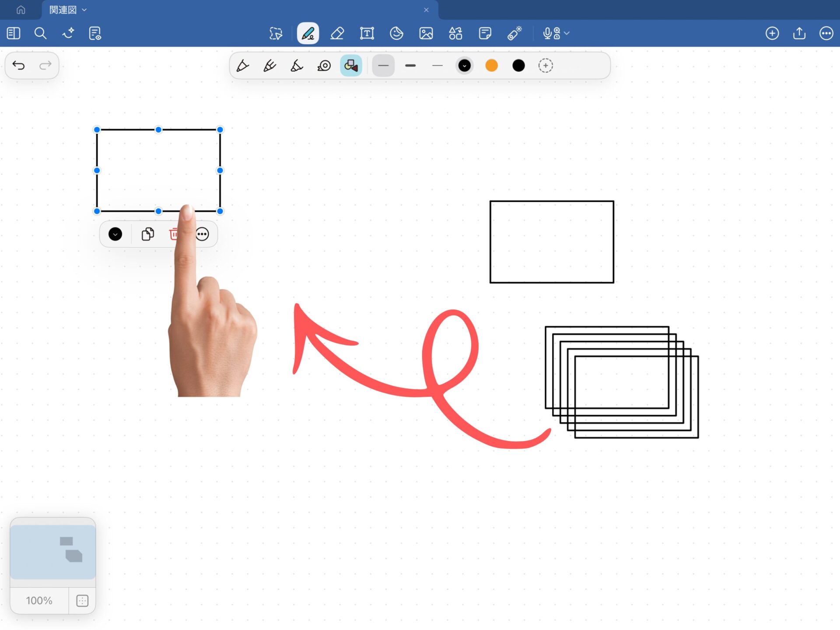Image resolution: width=840 pixels, height=630 pixels.
Task: Click the page navigator thumbnail
Action: [x=52, y=552]
